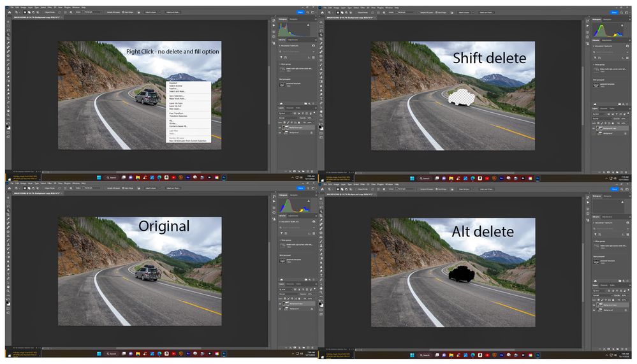Viewport: 637px width, 364px height.
Task: Click Select and Mask button in Alt delete window
Action: tap(487, 189)
